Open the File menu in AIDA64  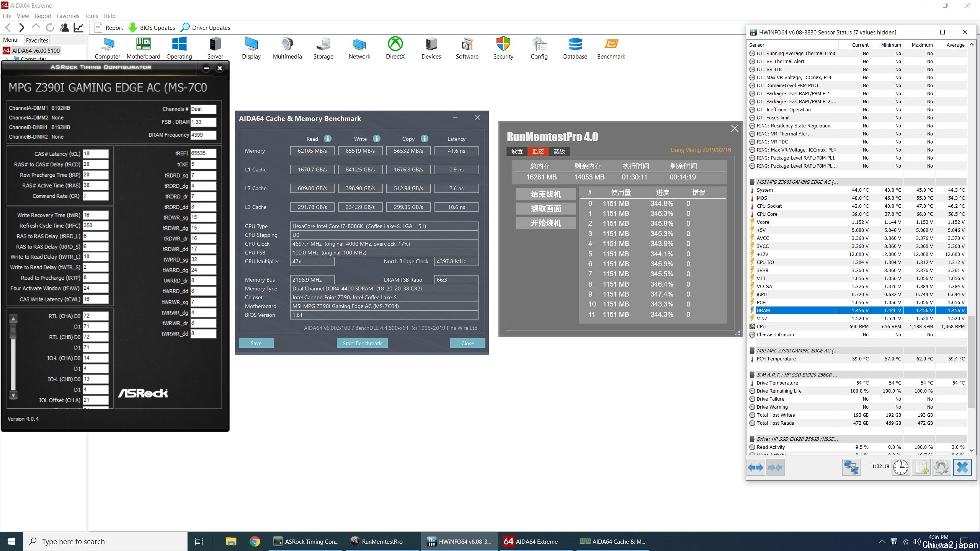(x=7, y=16)
